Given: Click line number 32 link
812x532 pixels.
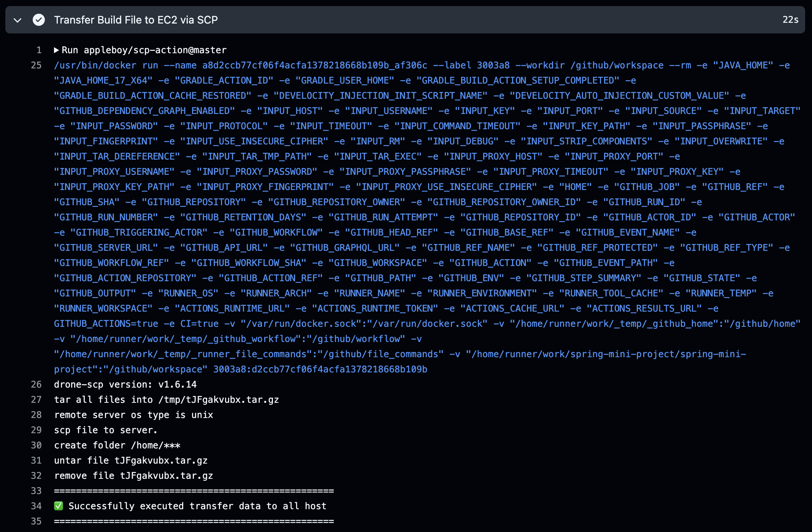Looking at the screenshot, I should pos(36,476).
